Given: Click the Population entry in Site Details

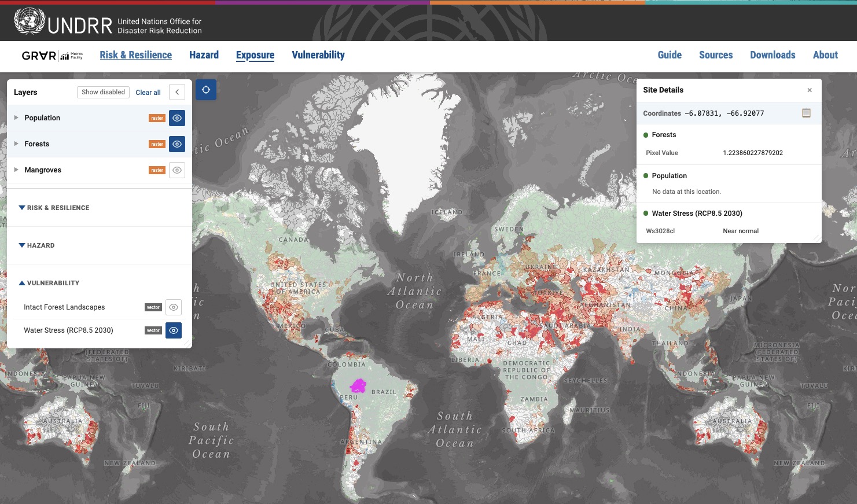Looking at the screenshot, I should point(670,176).
